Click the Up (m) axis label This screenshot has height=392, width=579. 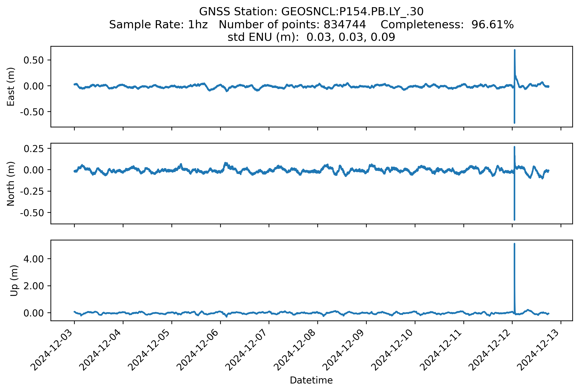14,281
